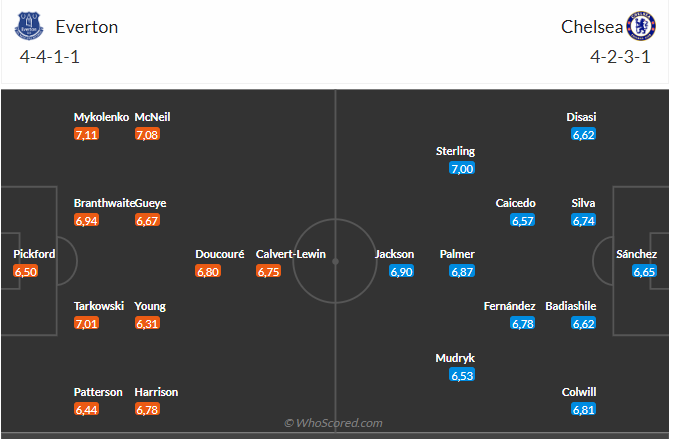Viewport: 673px width, 439px height.
Task: Open the Chelsea team name link
Action: click(x=592, y=27)
